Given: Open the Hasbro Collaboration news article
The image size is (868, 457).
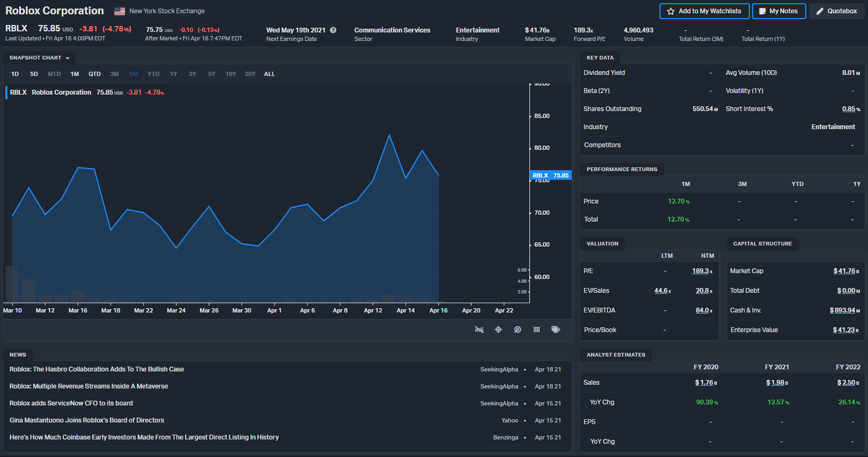Looking at the screenshot, I should pyautogui.click(x=97, y=369).
